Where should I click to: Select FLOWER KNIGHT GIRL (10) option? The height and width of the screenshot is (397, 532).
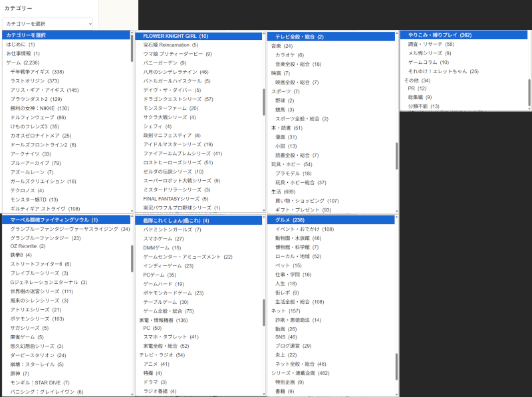tap(198, 36)
